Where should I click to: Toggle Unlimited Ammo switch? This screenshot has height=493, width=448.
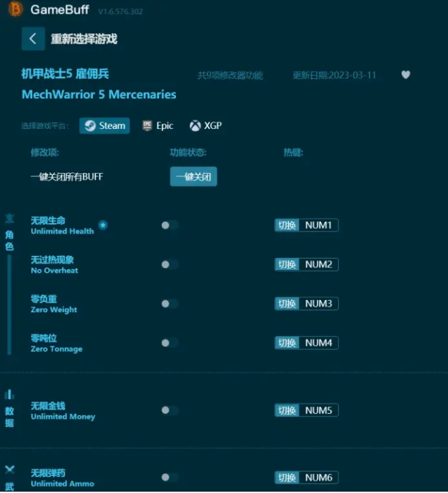click(x=169, y=477)
